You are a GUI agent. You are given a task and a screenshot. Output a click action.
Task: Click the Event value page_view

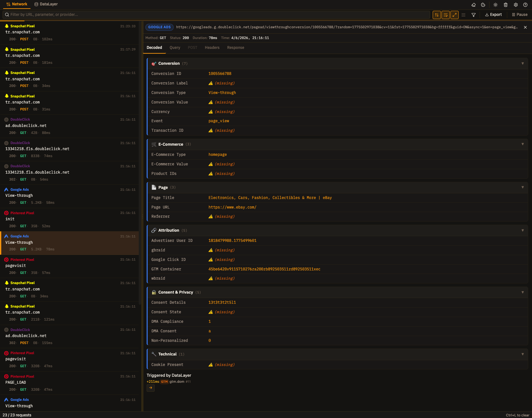point(219,121)
